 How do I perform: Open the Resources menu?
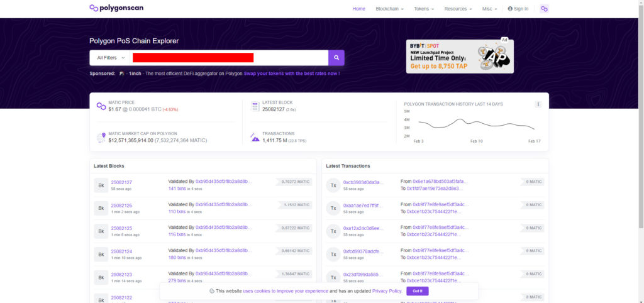[x=458, y=9]
